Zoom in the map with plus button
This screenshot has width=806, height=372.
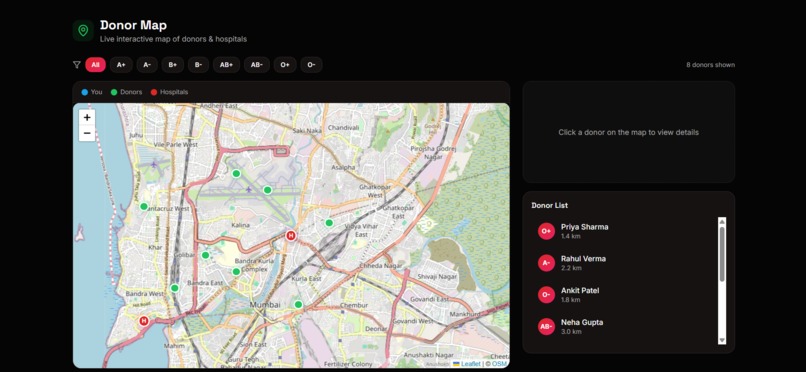pos(87,118)
